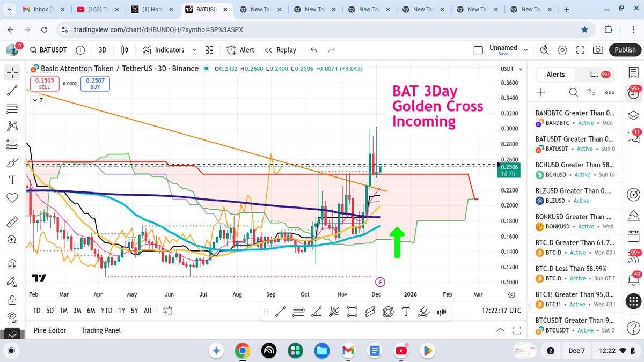Take a chart snapshot with camera icon

click(598, 50)
